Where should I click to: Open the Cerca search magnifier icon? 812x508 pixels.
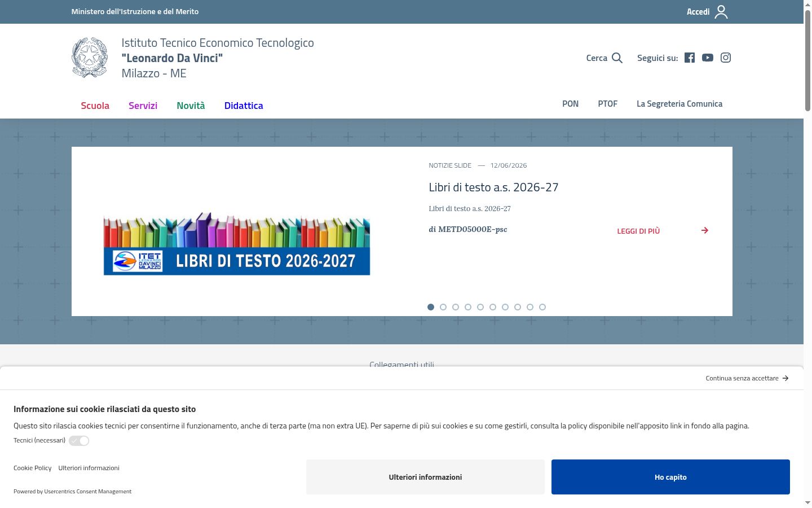[617, 58]
